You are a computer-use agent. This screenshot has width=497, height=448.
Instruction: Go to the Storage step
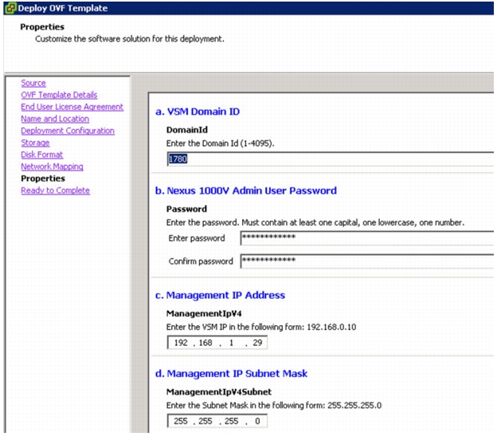pos(35,143)
